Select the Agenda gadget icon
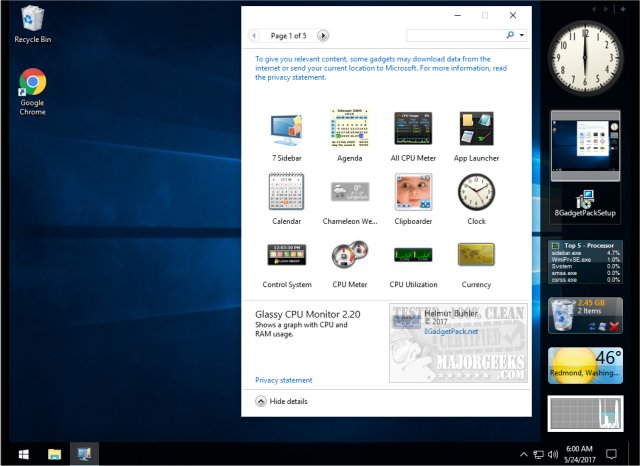Viewport: 640px width, 466px height. [350, 130]
